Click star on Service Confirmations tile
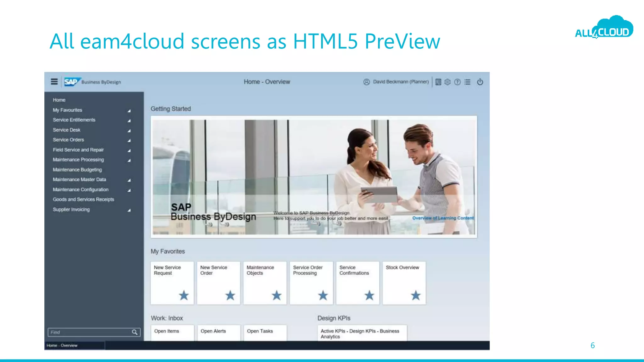The height and width of the screenshot is (362, 644). [x=369, y=295]
